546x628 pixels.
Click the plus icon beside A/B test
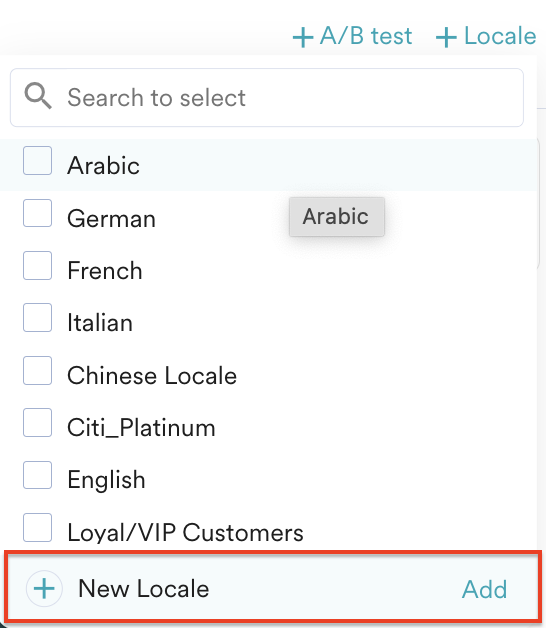click(x=303, y=38)
